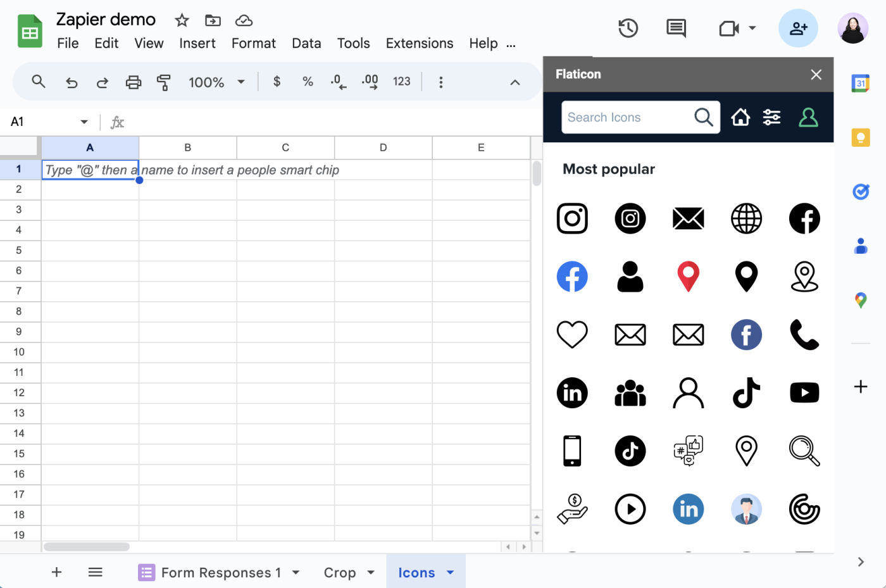Click the Flaticon search magnifier
The height and width of the screenshot is (588, 886).
704,117
